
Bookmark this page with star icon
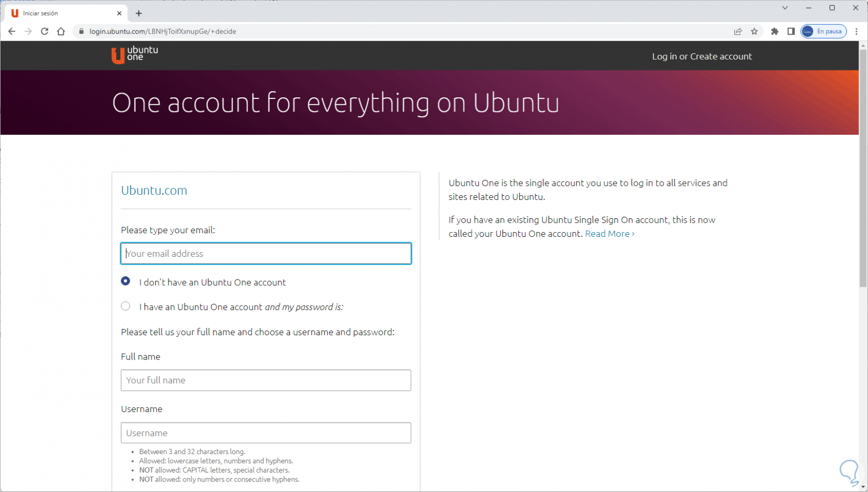coord(754,32)
